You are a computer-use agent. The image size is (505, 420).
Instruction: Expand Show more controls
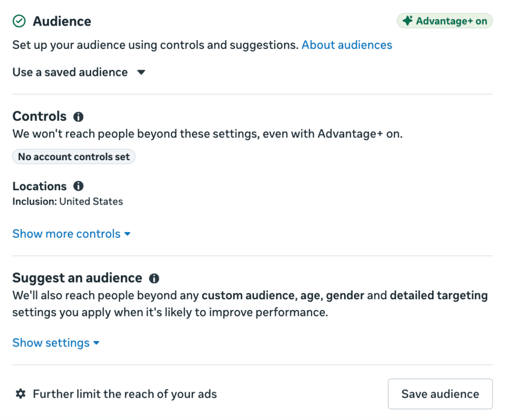click(x=71, y=234)
